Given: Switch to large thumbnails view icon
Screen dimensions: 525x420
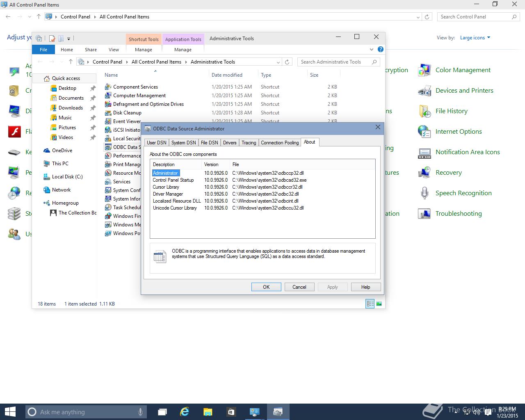Looking at the screenshot, I should 379,304.
